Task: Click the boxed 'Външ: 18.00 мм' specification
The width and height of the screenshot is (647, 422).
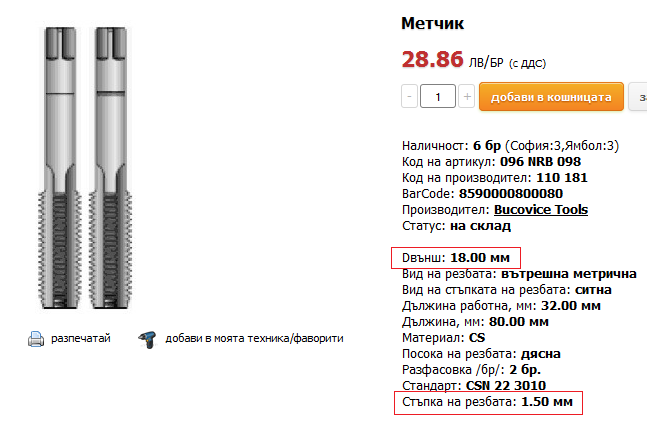Action: [459, 257]
